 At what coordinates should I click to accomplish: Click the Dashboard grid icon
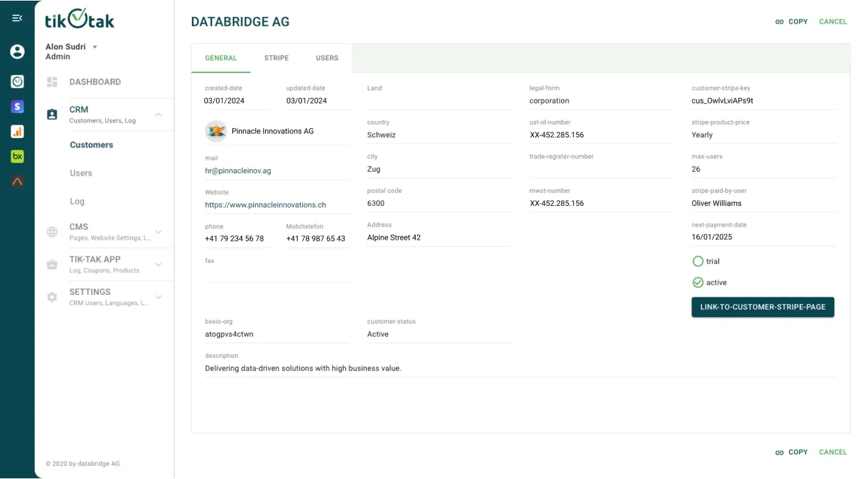53,82
